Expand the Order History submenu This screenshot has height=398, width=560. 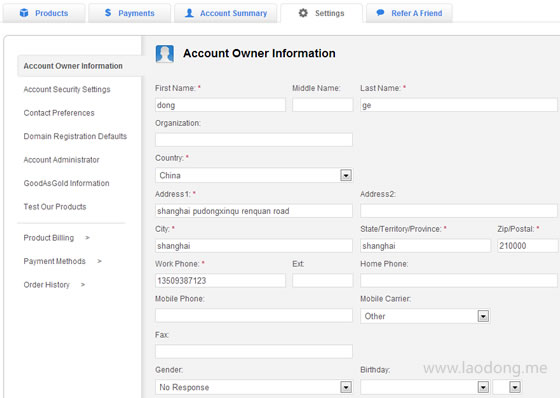coord(54,285)
